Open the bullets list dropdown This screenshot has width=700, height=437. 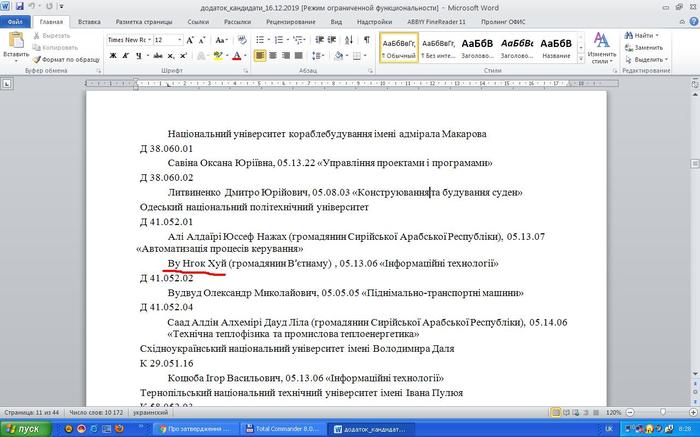coord(268,40)
